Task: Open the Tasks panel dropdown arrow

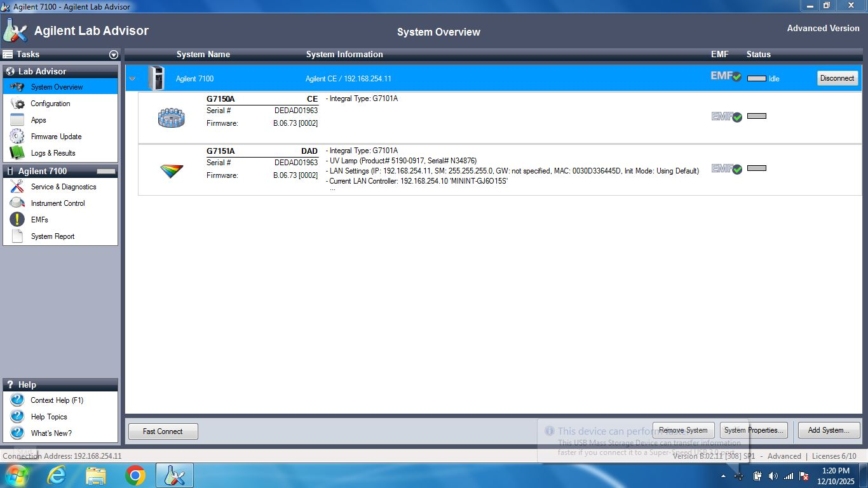Action: pos(114,55)
